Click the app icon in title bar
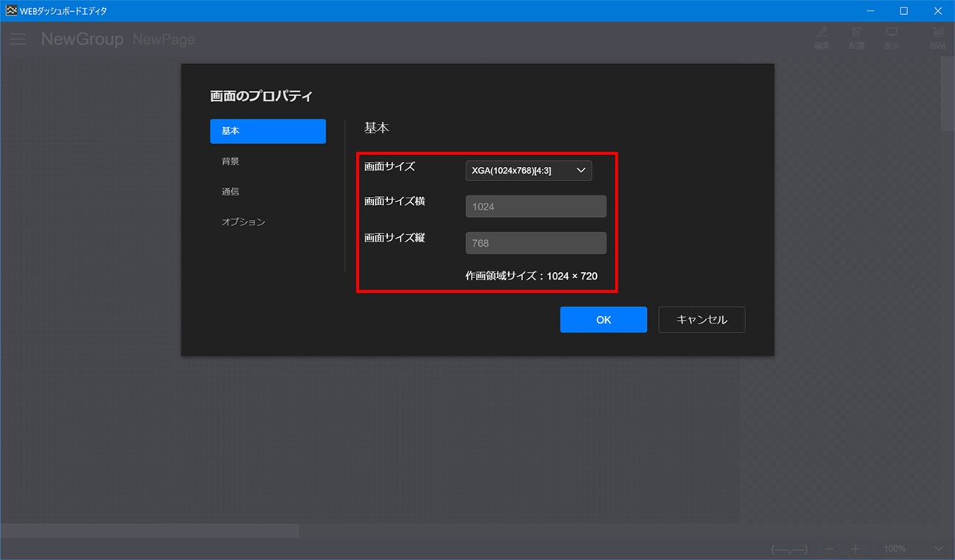Viewport: 955px width, 560px height. coord(11,10)
